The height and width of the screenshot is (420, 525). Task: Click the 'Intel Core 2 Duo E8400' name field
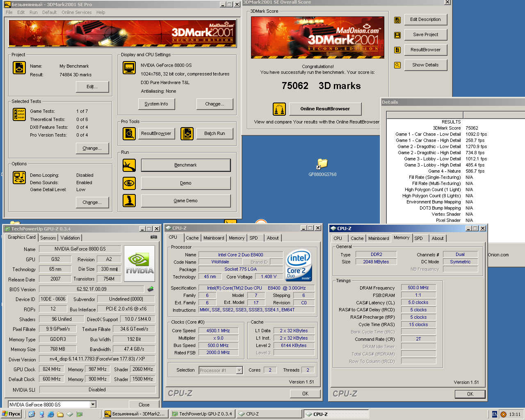(x=241, y=255)
